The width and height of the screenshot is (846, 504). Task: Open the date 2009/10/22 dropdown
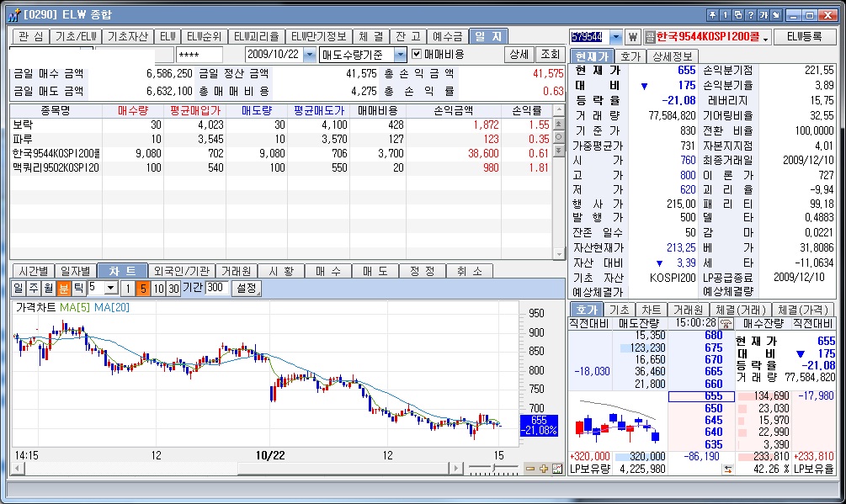tap(310, 55)
